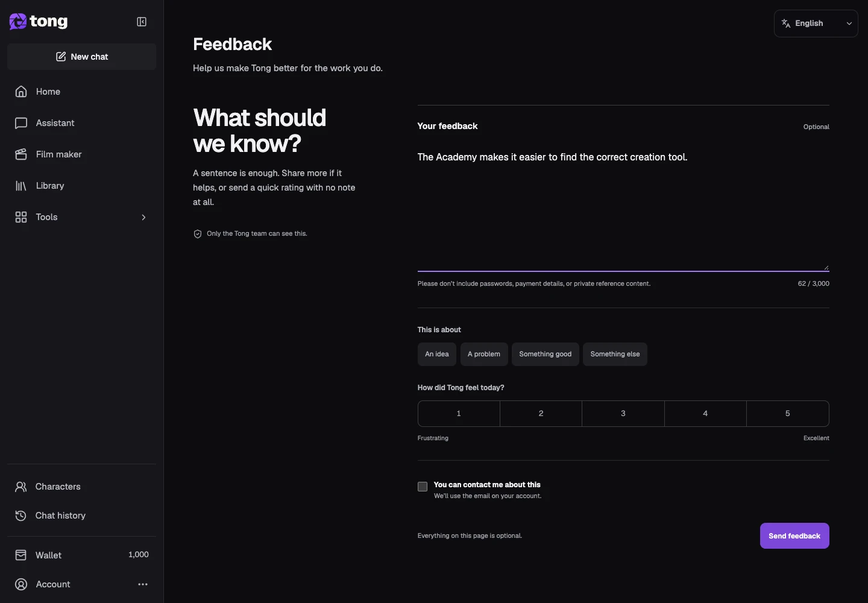Select the Something else chip

pyautogui.click(x=615, y=355)
